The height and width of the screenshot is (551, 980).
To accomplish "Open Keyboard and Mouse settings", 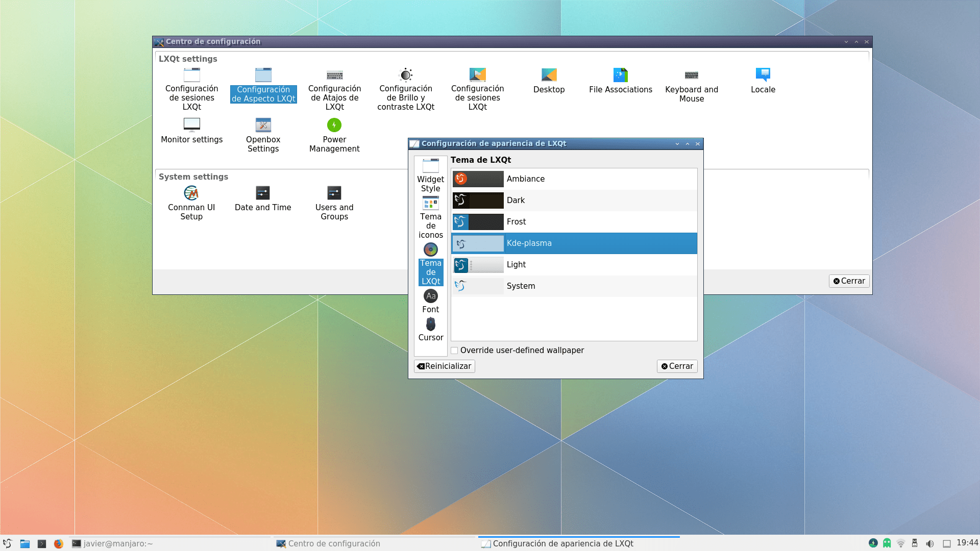I will click(692, 85).
